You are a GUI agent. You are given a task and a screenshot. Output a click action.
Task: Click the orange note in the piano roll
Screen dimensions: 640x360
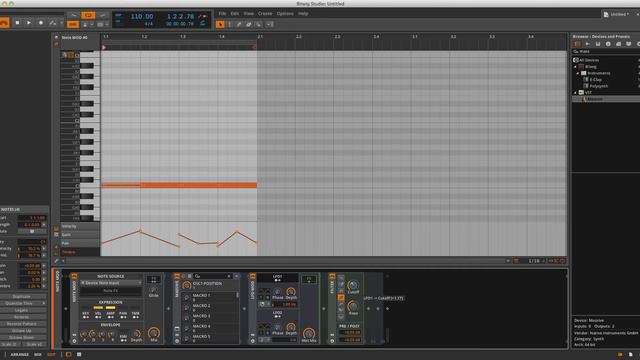click(179, 185)
